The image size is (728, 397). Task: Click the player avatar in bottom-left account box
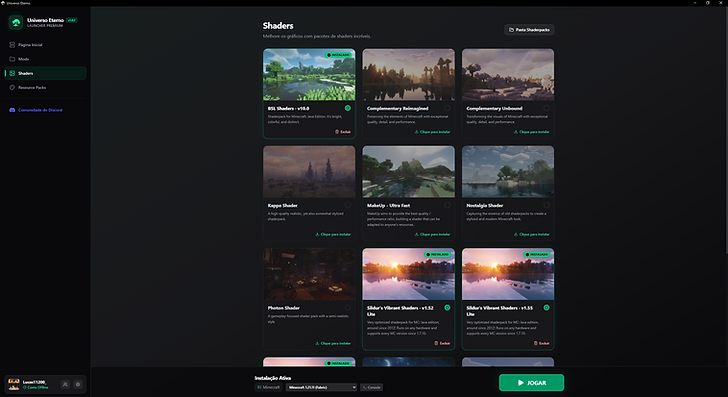(14, 384)
